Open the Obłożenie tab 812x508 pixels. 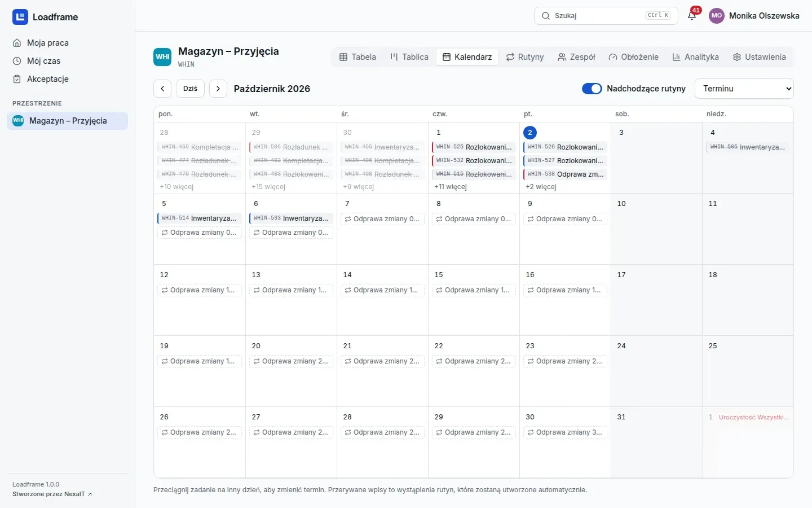pos(633,57)
